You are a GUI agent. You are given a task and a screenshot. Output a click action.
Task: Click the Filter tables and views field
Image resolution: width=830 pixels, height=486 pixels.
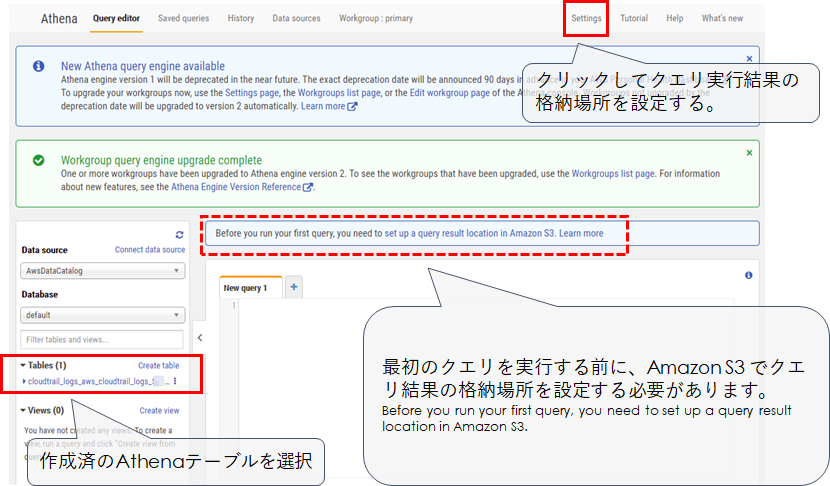[103, 340]
